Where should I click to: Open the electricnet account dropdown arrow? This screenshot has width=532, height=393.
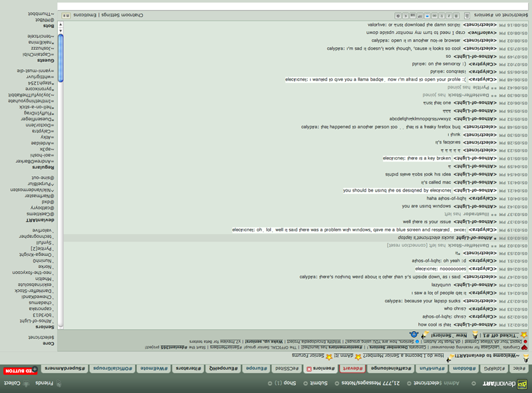(409, 384)
